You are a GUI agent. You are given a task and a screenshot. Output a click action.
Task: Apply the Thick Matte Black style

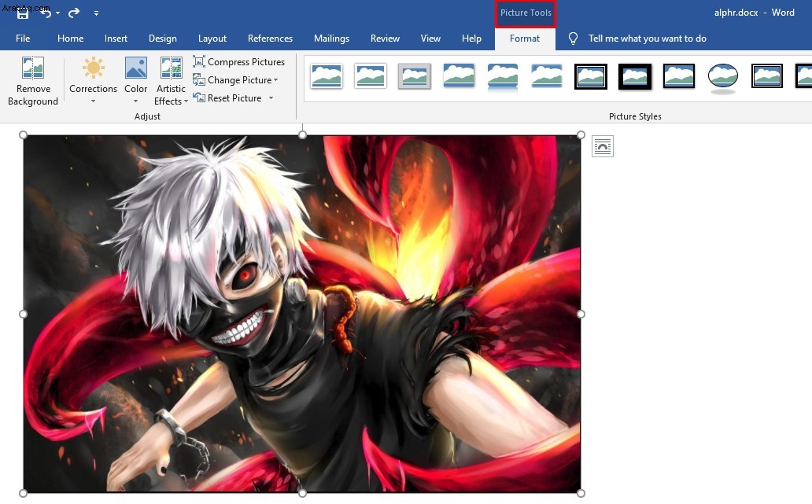pyautogui.click(x=635, y=76)
